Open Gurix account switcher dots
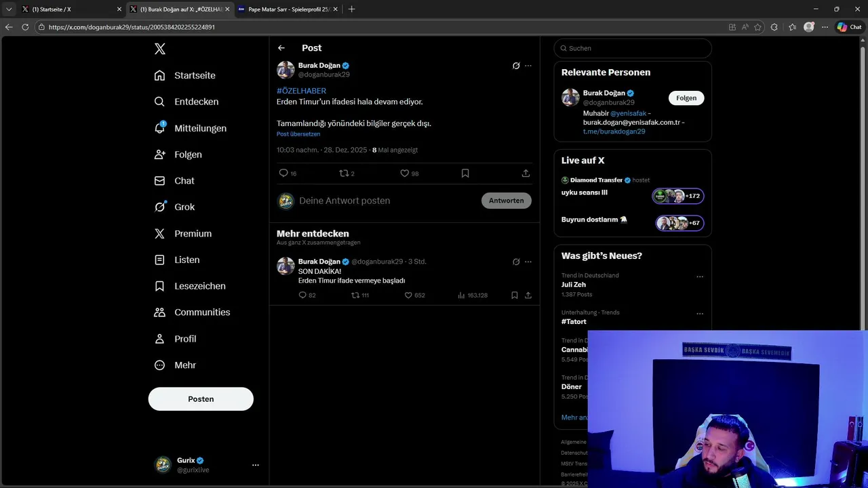 click(x=256, y=465)
